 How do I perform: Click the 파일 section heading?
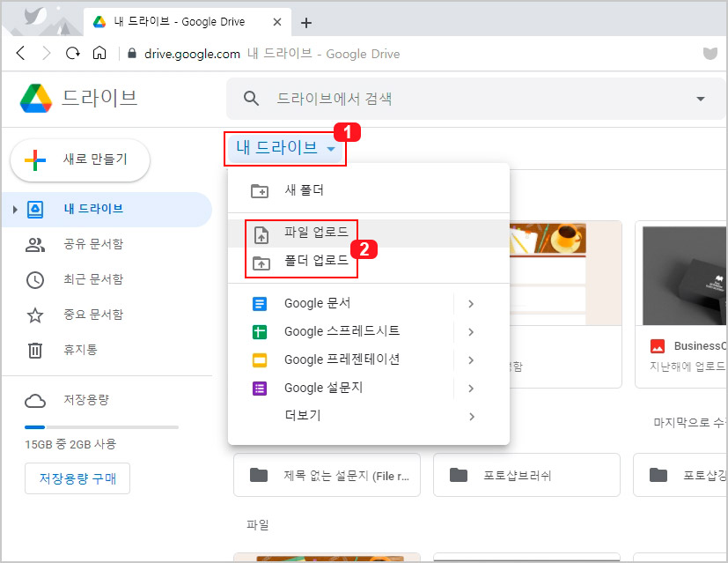click(x=257, y=525)
